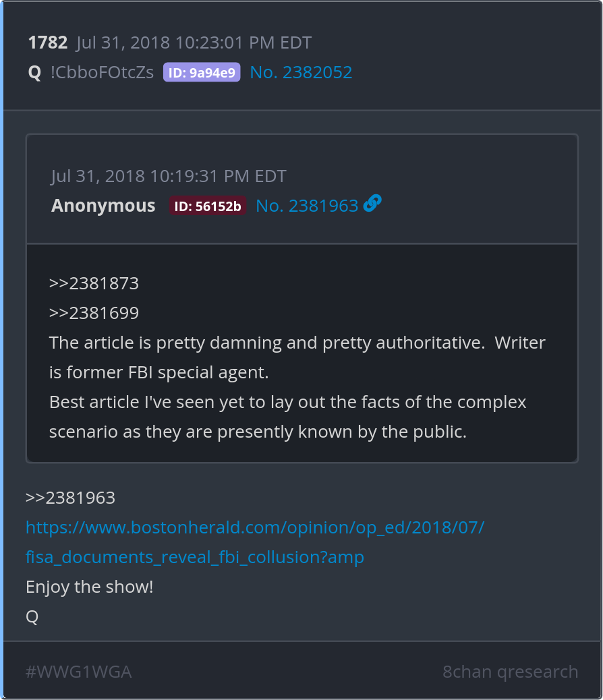Open post number No. 2382052 link
The height and width of the screenshot is (700, 603).
point(301,72)
